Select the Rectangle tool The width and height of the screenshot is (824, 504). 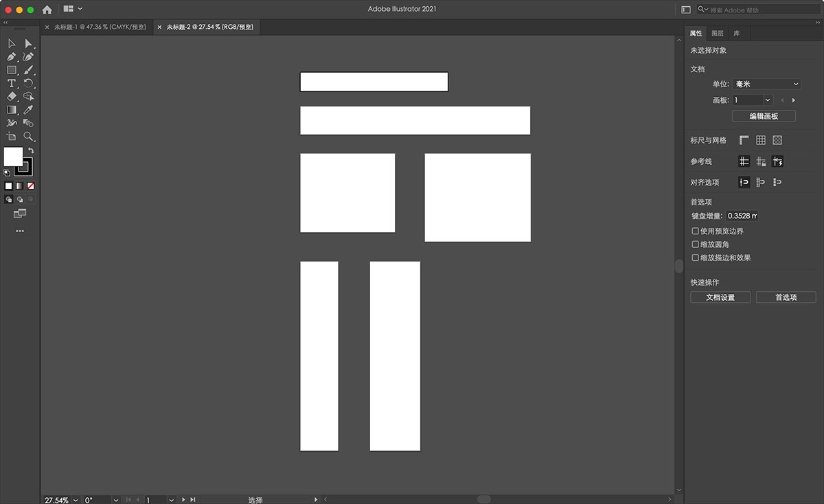tap(12, 69)
